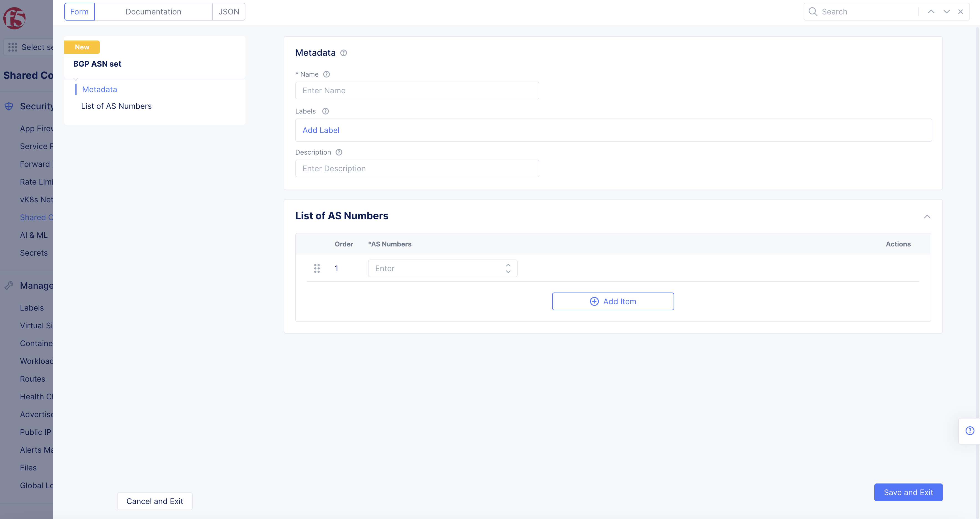Click the search magnifier icon
This screenshot has width=980, height=519.
click(x=813, y=12)
